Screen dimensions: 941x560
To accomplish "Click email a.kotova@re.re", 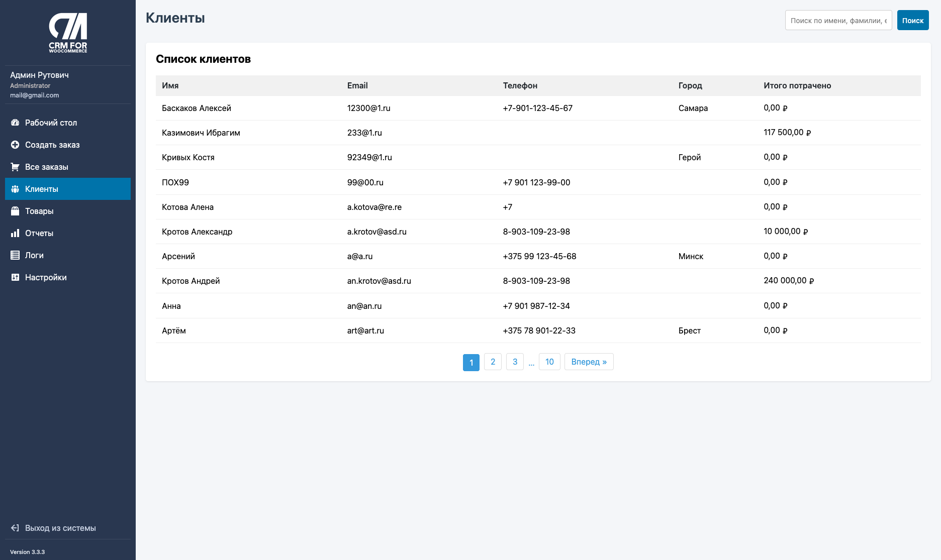I will point(374,207).
